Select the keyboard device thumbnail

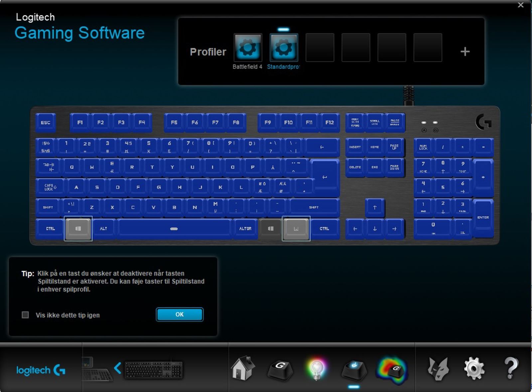pyautogui.click(x=154, y=370)
